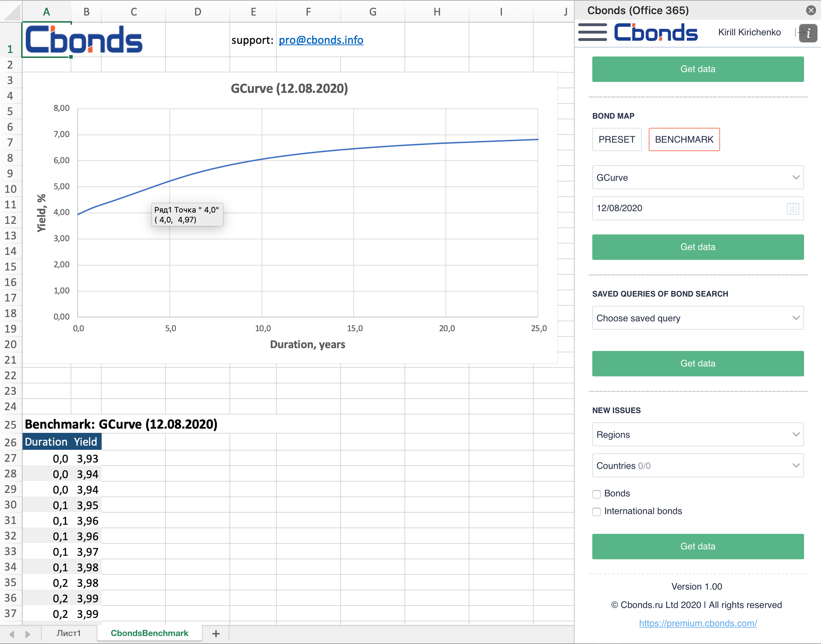Click the Duration table header cell
This screenshot has width=821, height=644.
tap(46, 442)
